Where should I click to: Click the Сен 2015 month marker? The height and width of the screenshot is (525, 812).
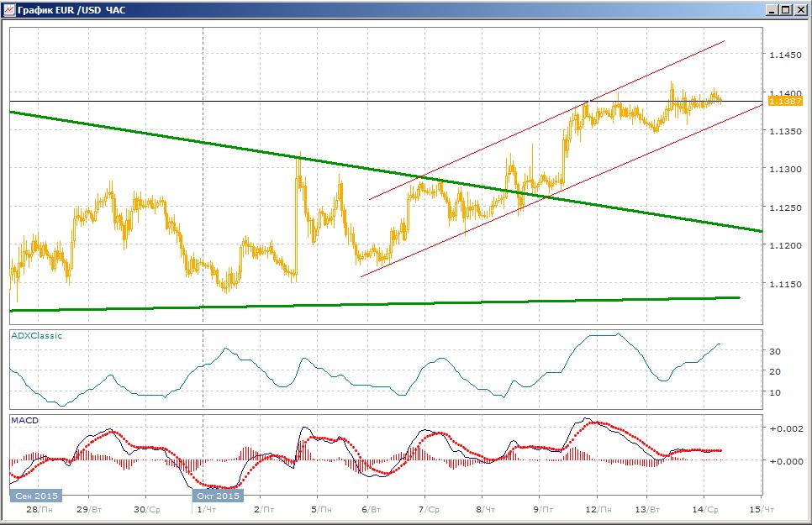click(36, 496)
